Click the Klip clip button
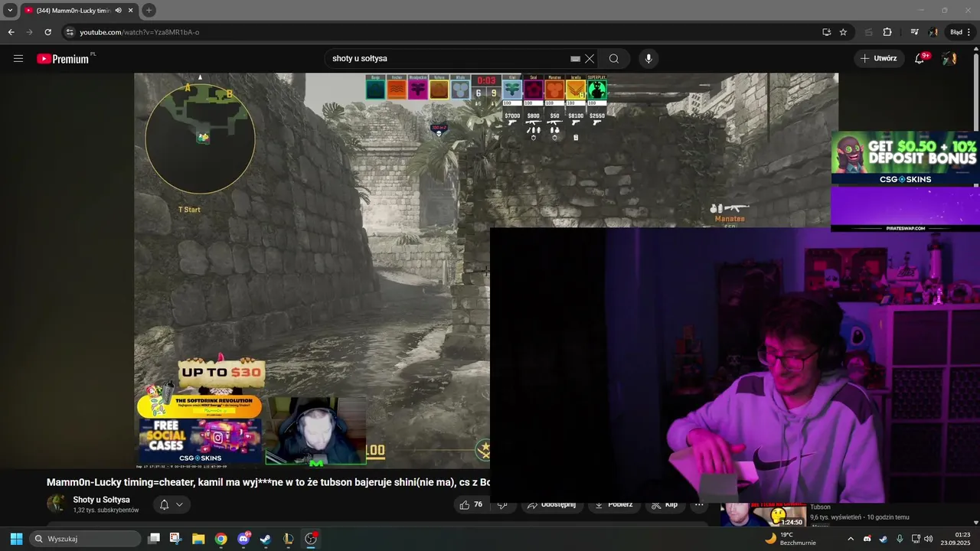Screen dimensions: 980x551 click(x=665, y=505)
